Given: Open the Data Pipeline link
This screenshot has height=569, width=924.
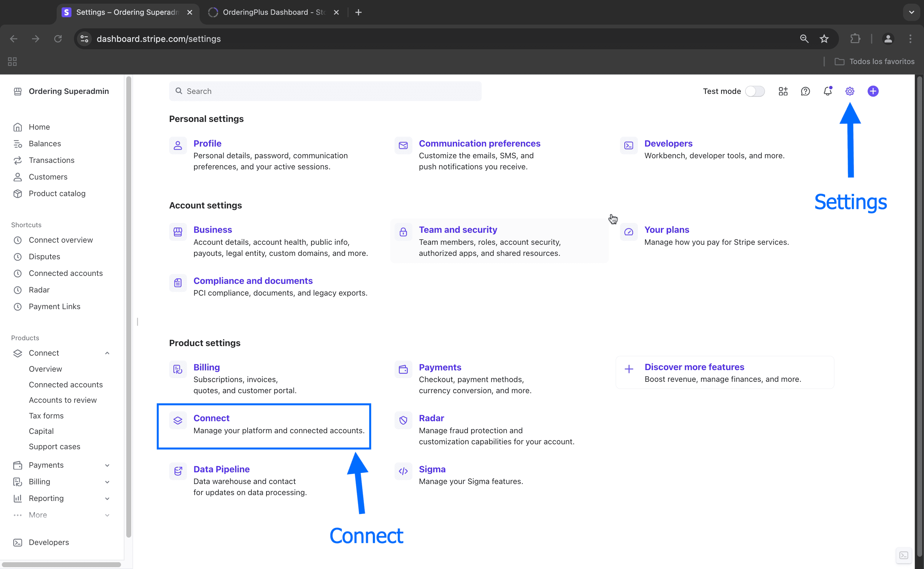Looking at the screenshot, I should (x=221, y=469).
